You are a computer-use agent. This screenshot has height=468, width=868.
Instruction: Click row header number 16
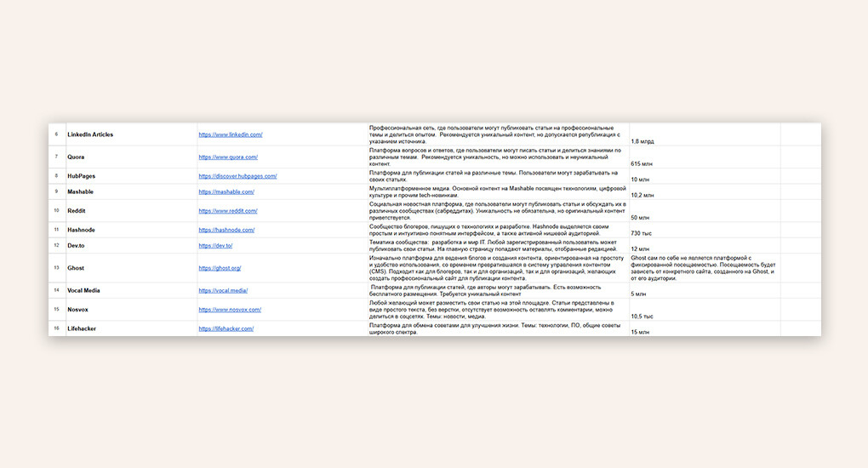pyautogui.click(x=57, y=328)
